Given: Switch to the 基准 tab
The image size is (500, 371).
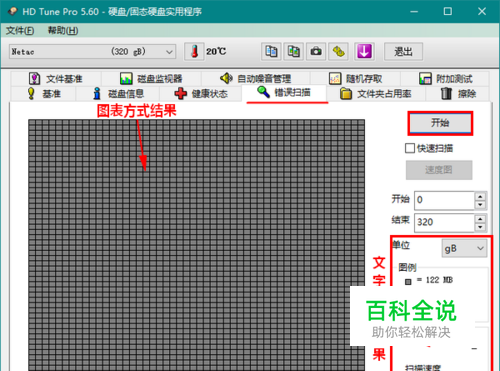Looking at the screenshot, I should 44,94.
